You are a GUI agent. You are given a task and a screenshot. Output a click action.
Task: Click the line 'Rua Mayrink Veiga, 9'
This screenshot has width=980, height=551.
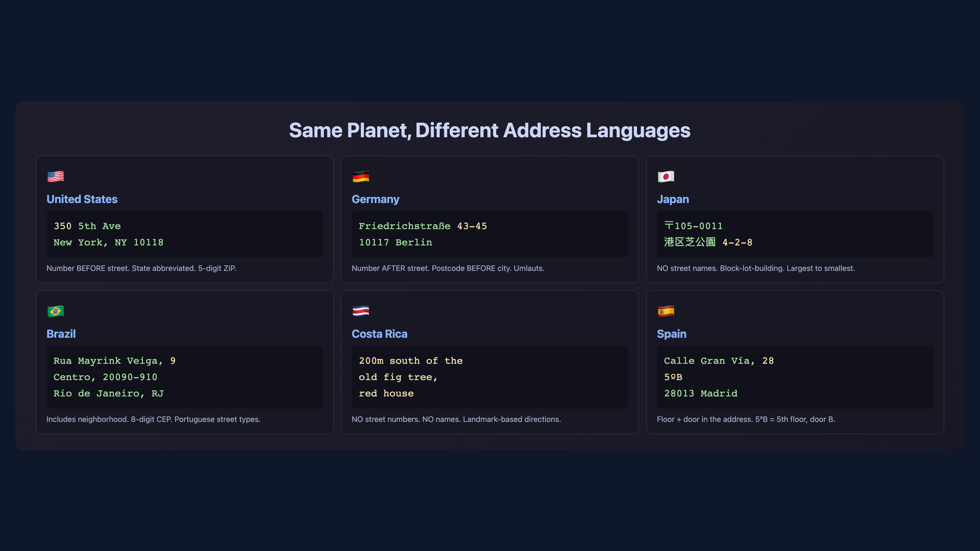pyautogui.click(x=115, y=361)
